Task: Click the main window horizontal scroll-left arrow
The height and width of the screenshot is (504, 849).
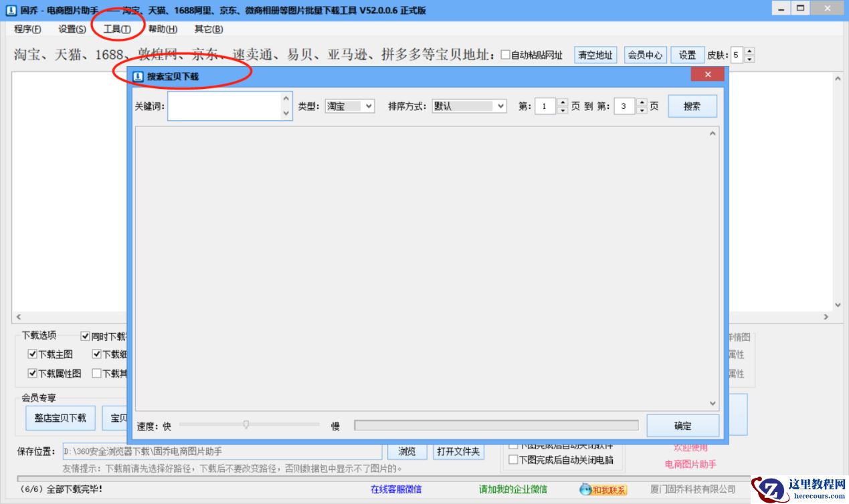Action: pos(18,317)
